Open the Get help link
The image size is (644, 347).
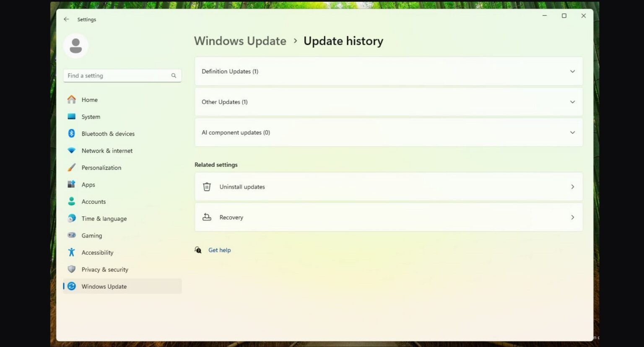coord(219,250)
